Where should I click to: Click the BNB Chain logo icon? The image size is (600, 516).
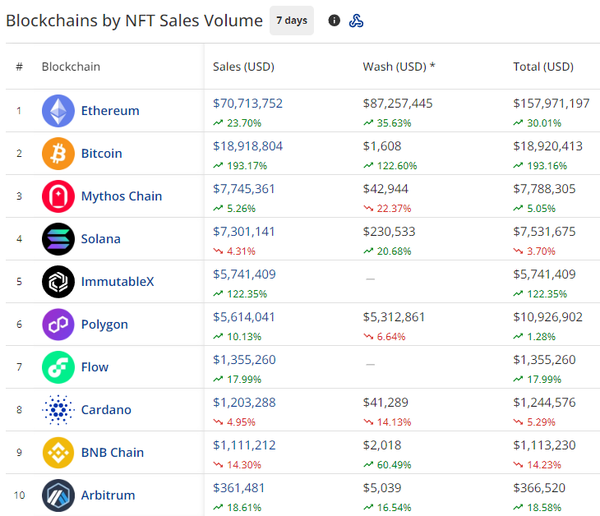58,453
